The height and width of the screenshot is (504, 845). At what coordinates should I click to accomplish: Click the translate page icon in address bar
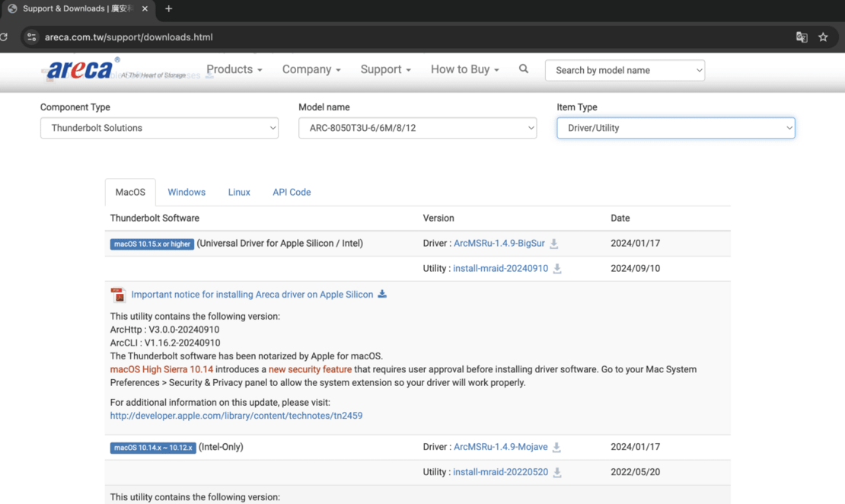tap(802, 37)
